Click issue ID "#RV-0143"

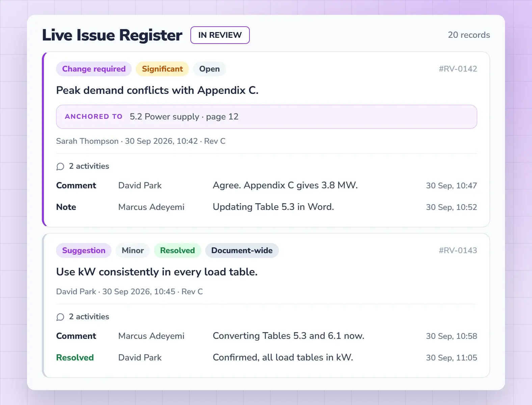(x=458, y=250)
